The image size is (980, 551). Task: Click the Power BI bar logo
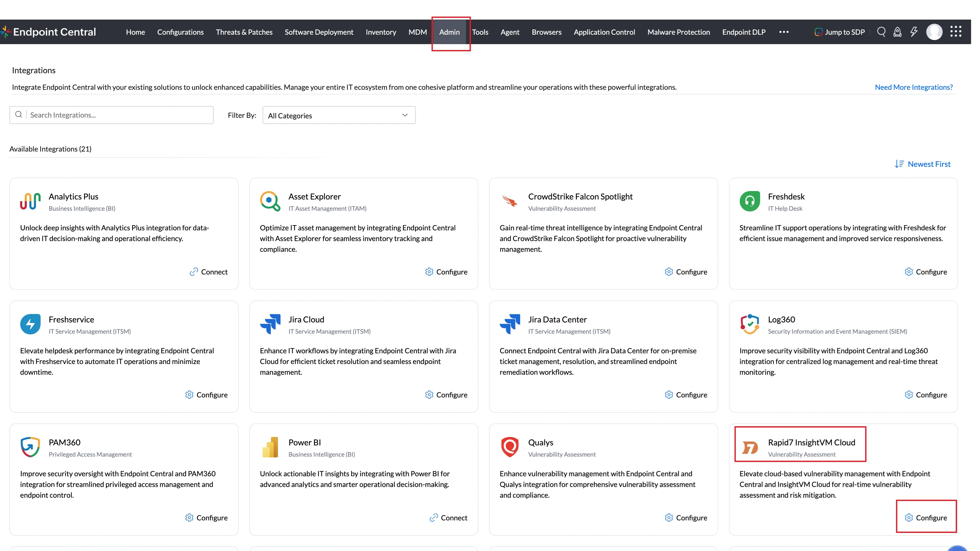270,447
